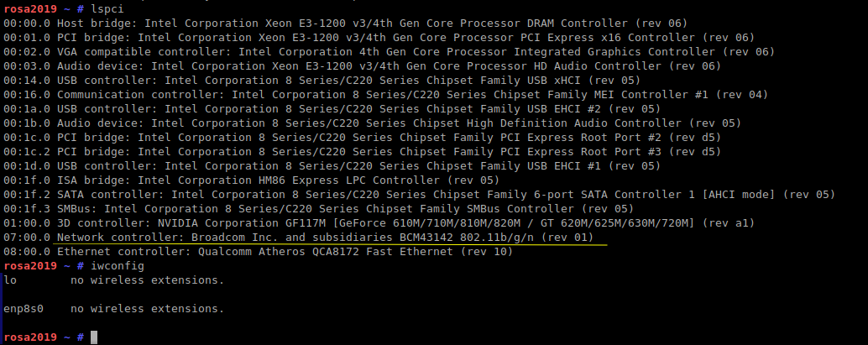Click the 'lo' no wireless extensions line
Screen dimensions: 868x345
(114, 280)
